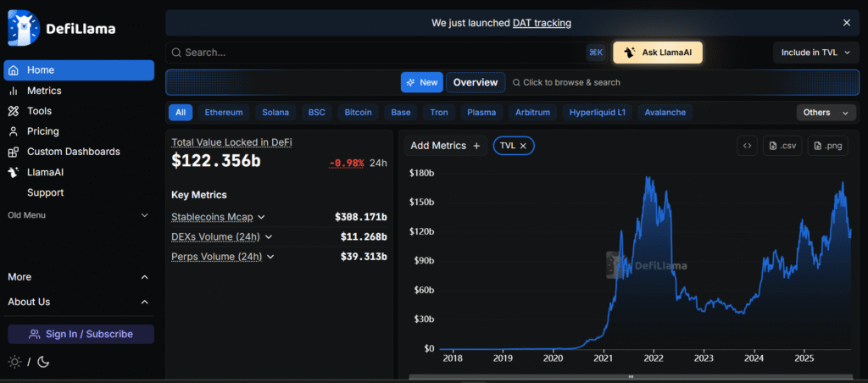The height and width of the screenshot is (383, 868).
Task: Remove the TVL metric chip
Action: [523, 146]
